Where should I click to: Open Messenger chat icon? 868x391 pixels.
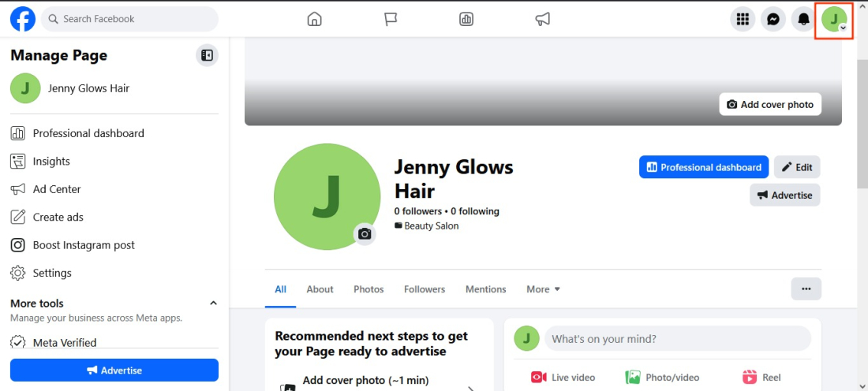[x=773, y=19]
